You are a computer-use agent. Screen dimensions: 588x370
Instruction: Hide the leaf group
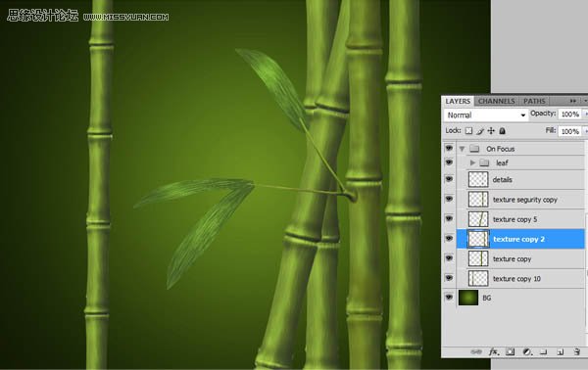pyautogui.click(x=449, y=162)
